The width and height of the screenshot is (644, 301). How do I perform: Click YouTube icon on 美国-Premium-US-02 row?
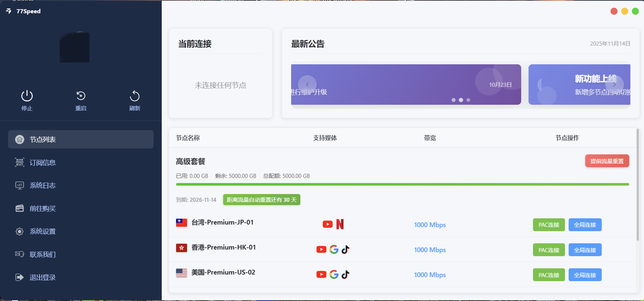[321, 275]
